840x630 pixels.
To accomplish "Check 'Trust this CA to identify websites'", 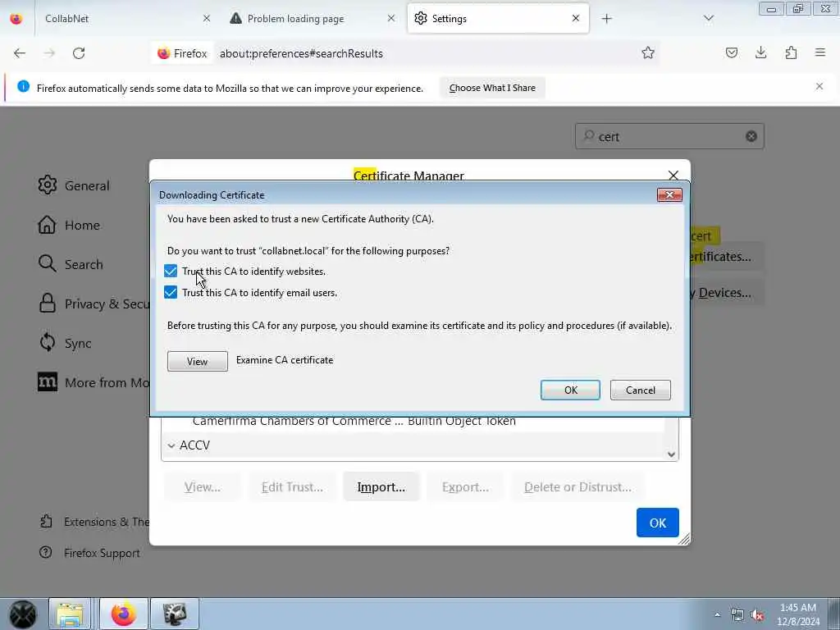I will [x=171, y=271].
